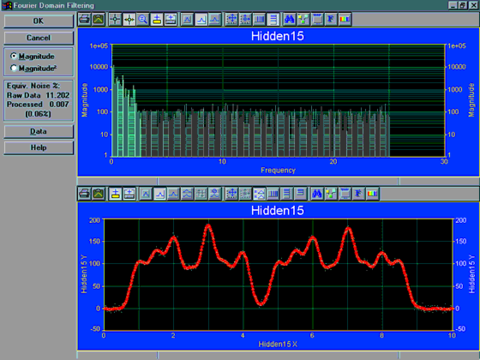Screen dimensions: 480x360
Task: Click the four-arrow move icon in the lower toolbar
Action: [231, 194]
